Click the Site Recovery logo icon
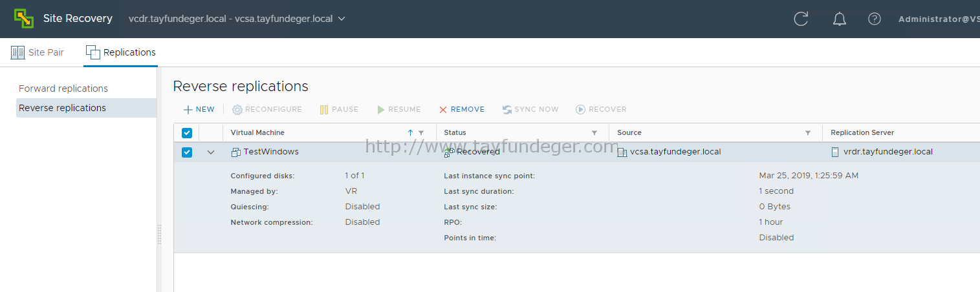Viewport: 980px width, 292px height. [24, 18]
